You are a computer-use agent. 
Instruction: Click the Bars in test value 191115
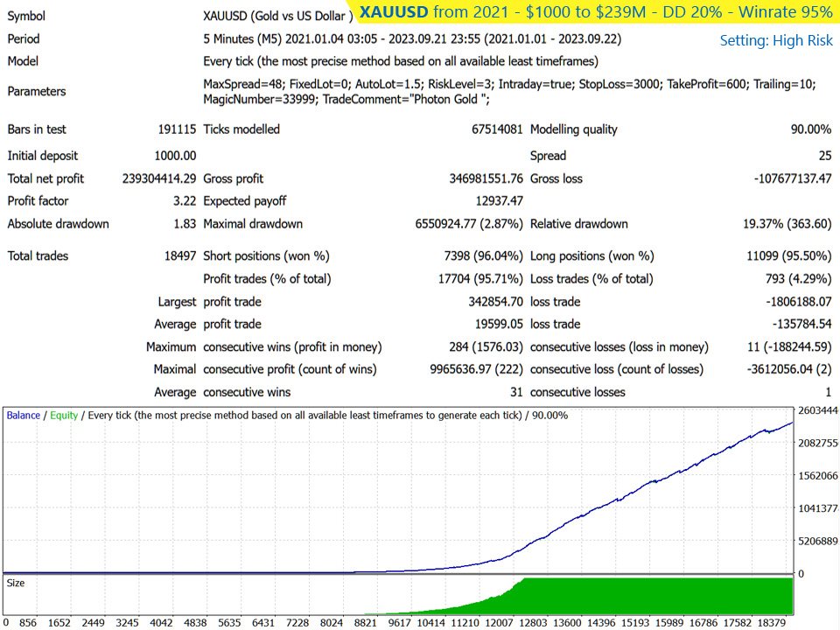pyautogui.click(x=177, y=129)
